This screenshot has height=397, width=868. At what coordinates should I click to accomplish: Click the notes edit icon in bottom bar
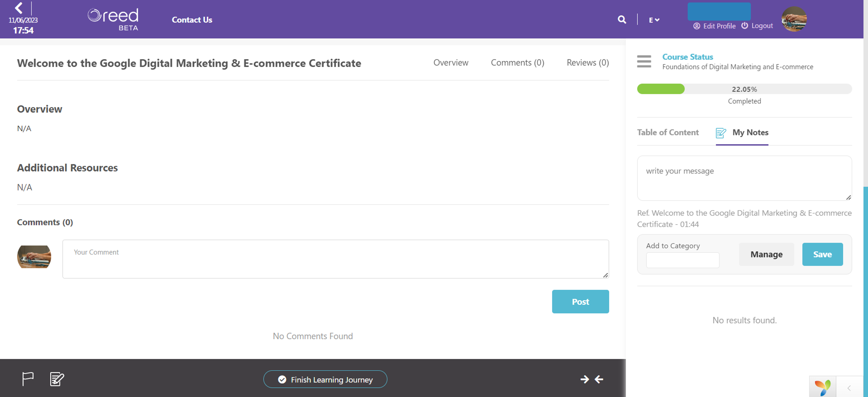tap(57, 379)
